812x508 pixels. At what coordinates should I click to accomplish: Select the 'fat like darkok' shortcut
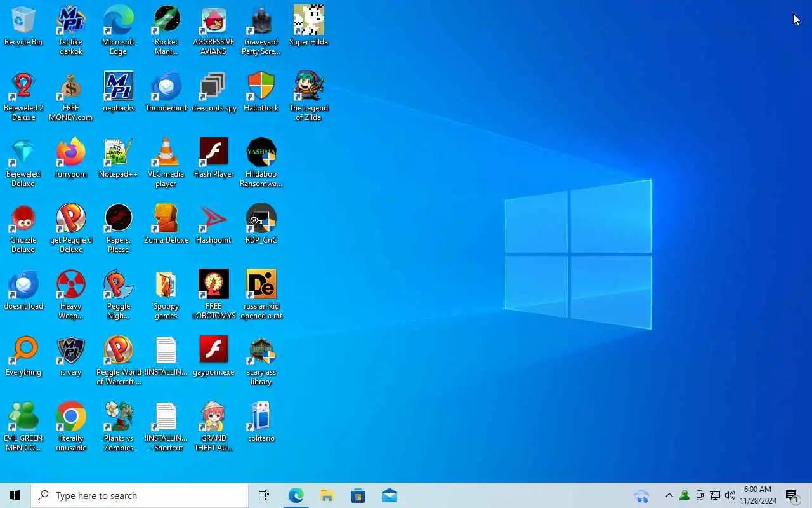click(x=71, y=30)
